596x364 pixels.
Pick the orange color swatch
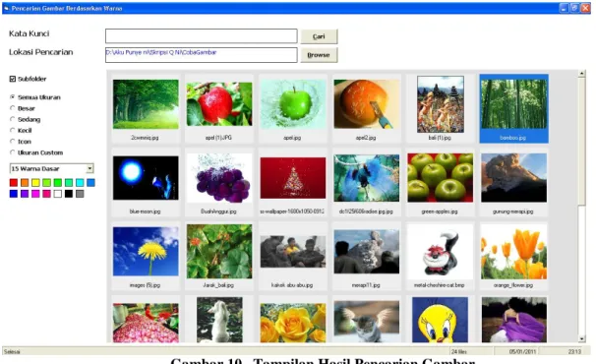point(25,183)
